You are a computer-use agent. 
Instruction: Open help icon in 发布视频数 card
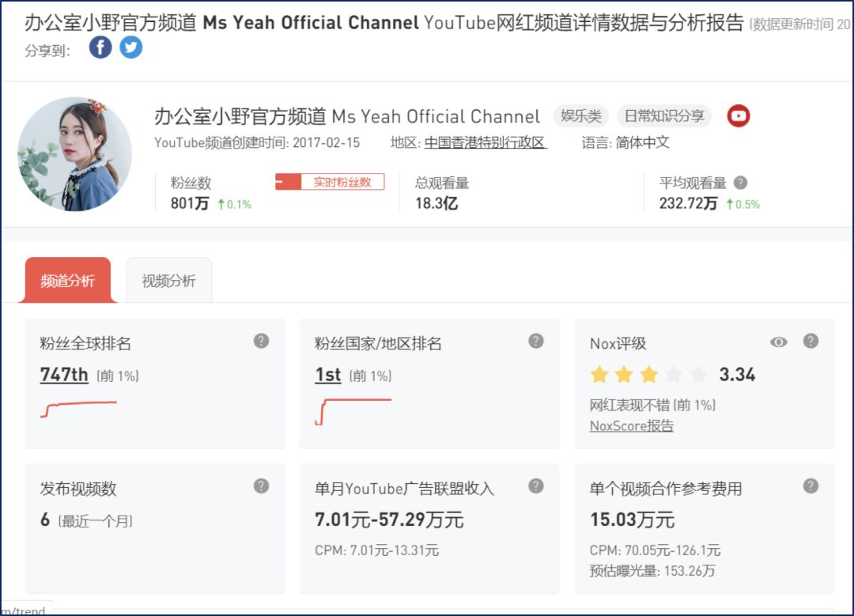(x=262, y=486)
